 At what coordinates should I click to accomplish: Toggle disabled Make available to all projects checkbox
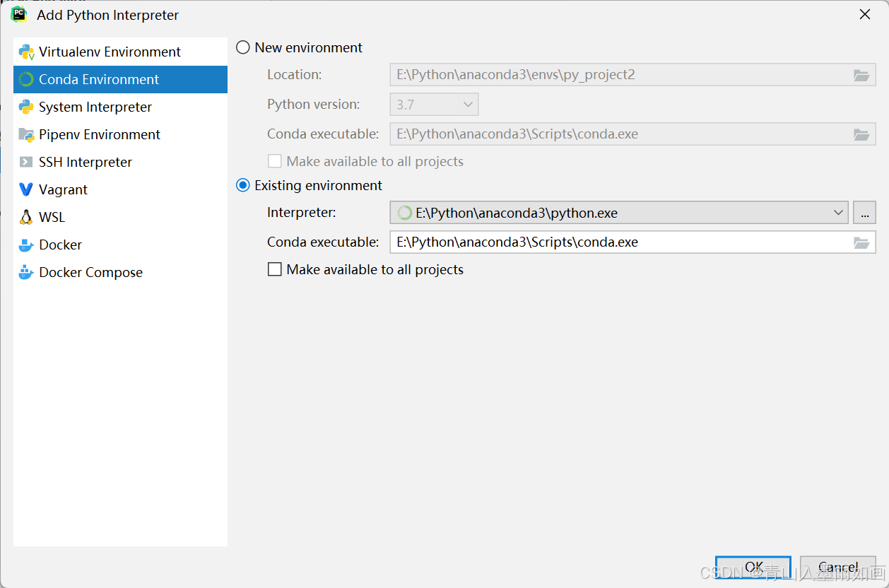tap(275, 161)
